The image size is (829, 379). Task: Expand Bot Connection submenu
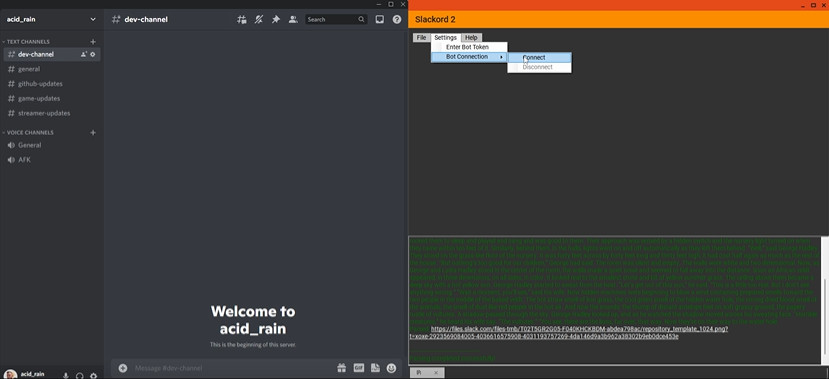point(469,57)
